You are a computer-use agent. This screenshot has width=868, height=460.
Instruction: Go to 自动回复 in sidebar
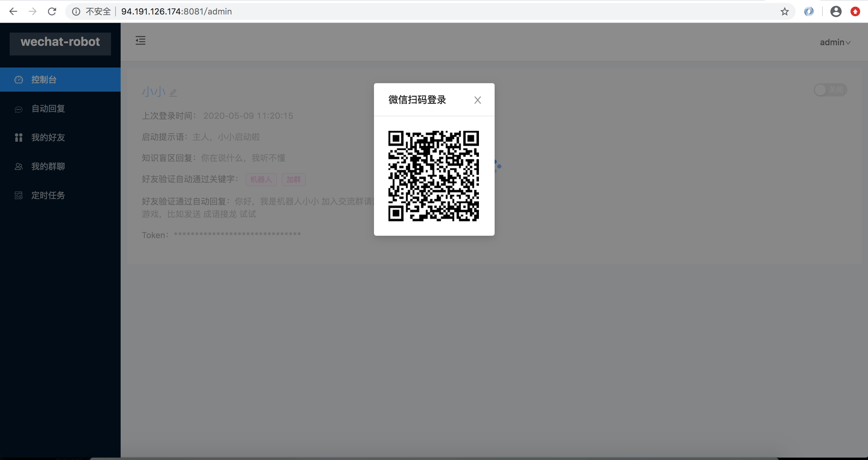click(48, 109)
